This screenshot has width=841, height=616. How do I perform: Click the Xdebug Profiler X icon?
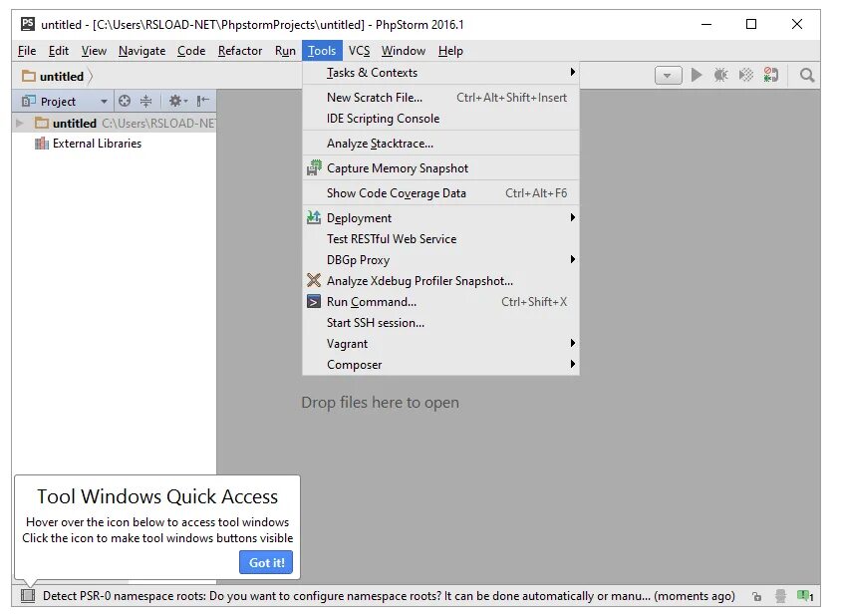coord(314,280)
